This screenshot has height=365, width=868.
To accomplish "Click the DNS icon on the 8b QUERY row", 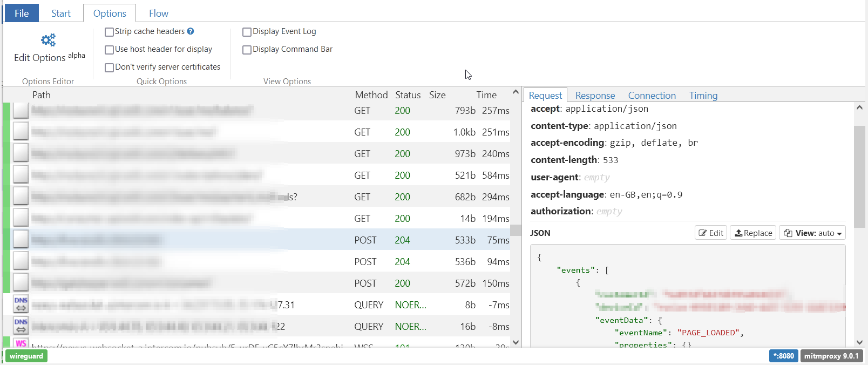I will [21, 305].
